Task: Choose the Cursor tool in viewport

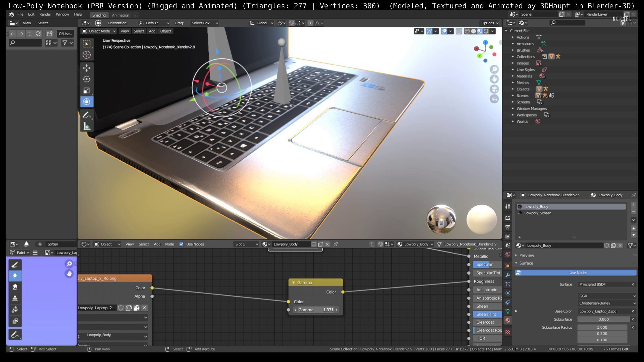Action: click(86, 55)
